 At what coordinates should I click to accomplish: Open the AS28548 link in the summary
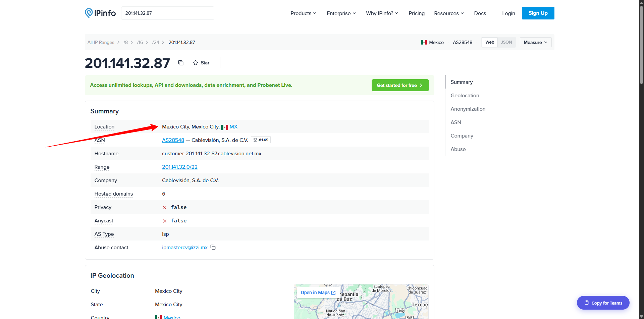pyautogui.click(x=173, y=140)
